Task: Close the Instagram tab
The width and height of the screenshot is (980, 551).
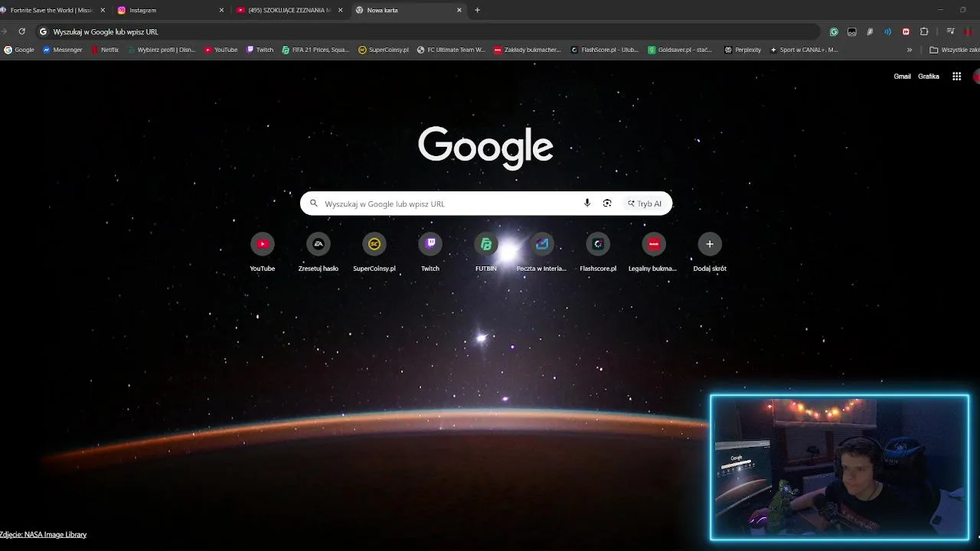Action: [222, 10]
